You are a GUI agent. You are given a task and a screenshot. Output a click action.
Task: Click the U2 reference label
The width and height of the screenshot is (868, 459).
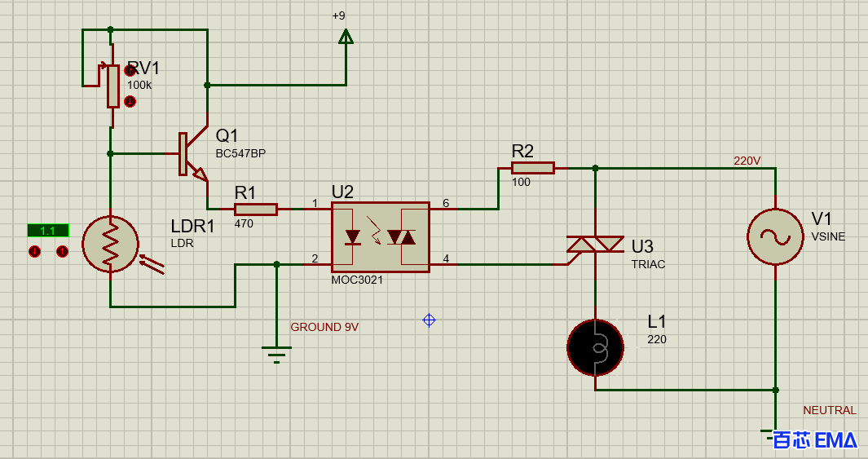(342, 192)
